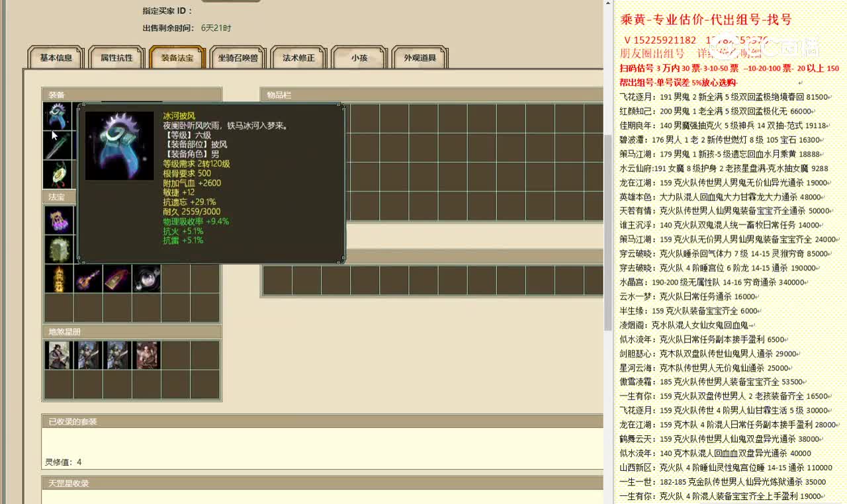Click the 抗遗忘 +29.1% stat line
This screenshot has width=847, height=504.
point(189,202)
